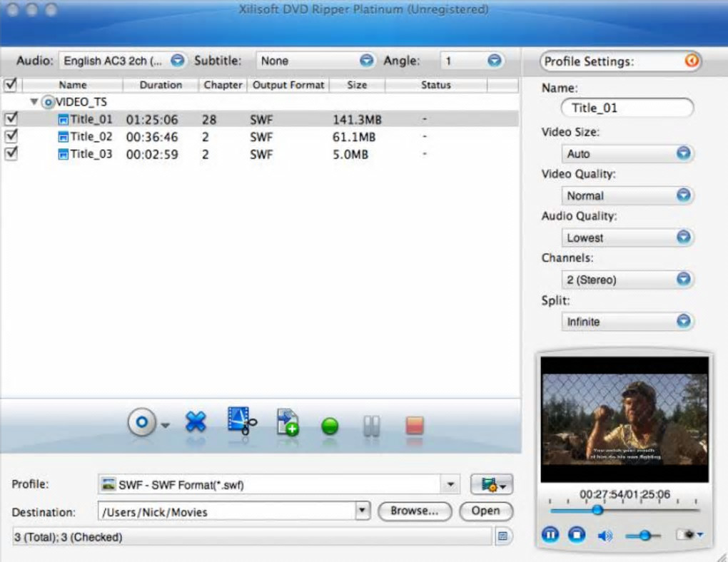Expand the Destination path dropdown arrow
Image resolution: width=728 pixels, height=562 pixels.
tap(363, 511)
